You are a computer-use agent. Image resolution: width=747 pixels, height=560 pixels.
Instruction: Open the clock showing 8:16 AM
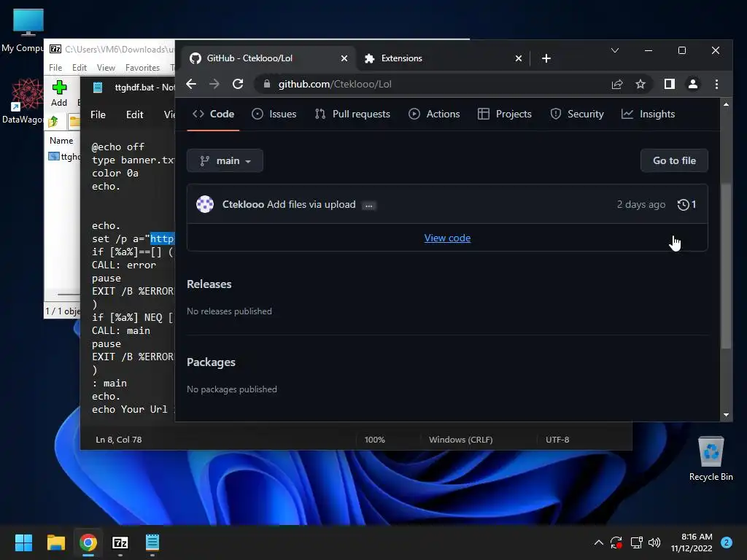[692, 542]
